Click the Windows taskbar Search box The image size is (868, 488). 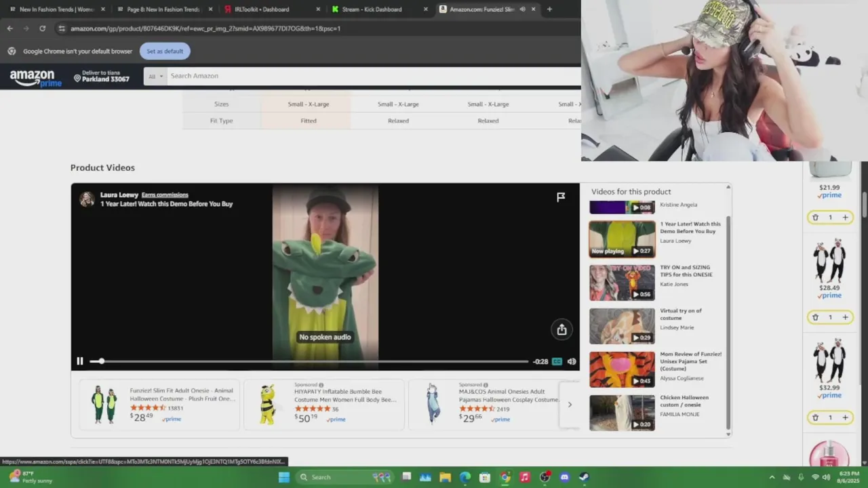(346, 477)
